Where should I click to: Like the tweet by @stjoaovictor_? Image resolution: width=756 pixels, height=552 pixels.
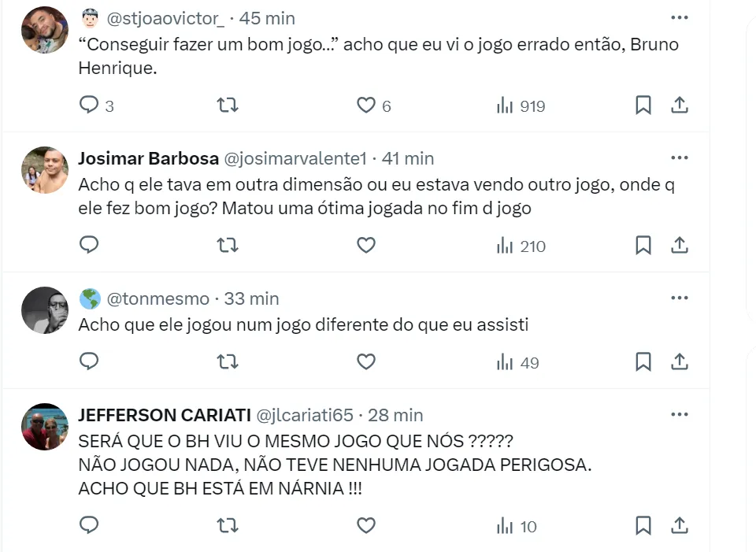coord(366,105)
